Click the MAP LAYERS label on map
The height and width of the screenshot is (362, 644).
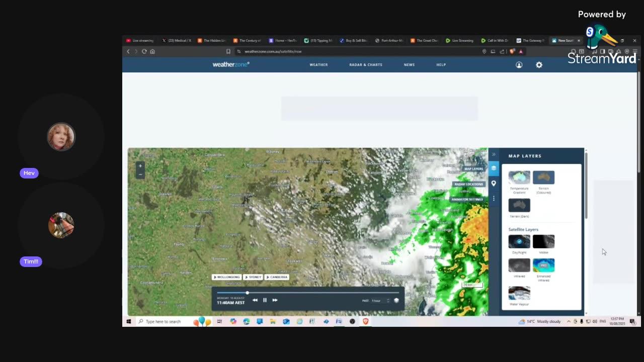tap(473, 169)
